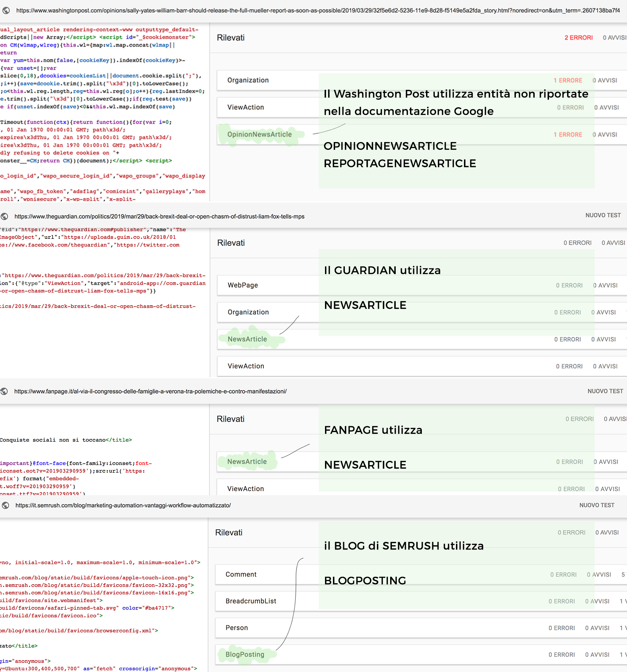Expand Person row in Semrush results
The height and width of the screenshot is (672, 627).
point(421,628)
